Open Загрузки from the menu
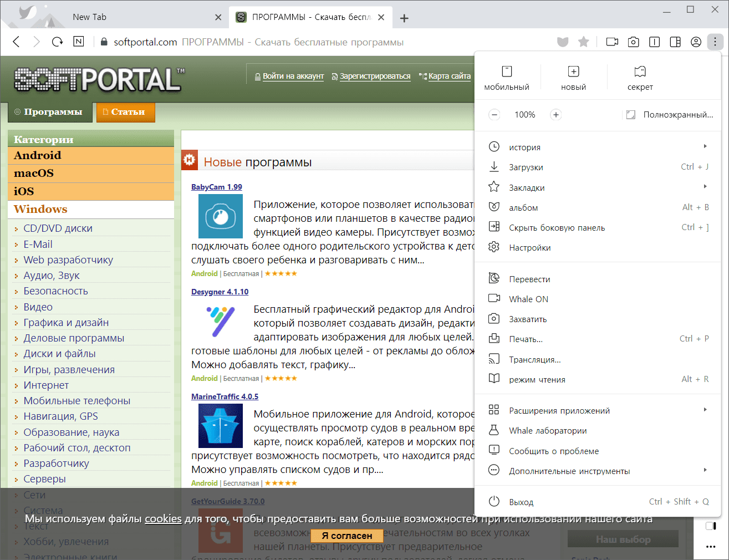The width and height of the screenshot is (729, 560). (598, 167)
